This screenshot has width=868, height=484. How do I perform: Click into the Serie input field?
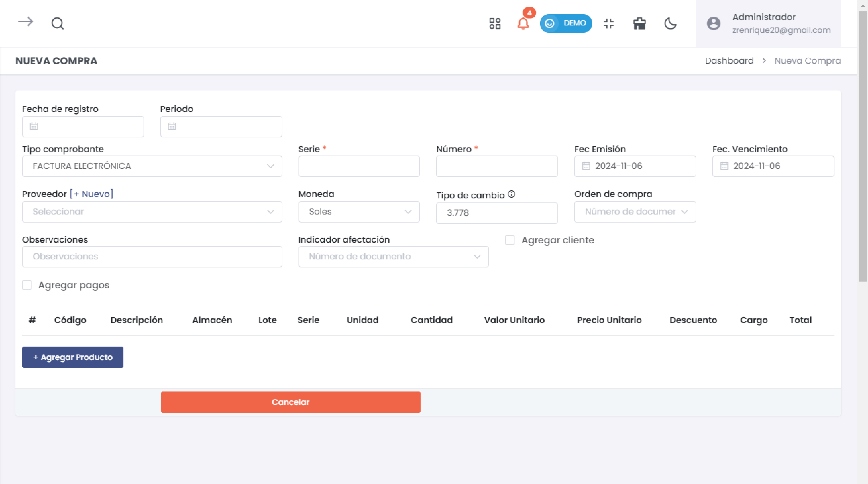pos(358,166)
